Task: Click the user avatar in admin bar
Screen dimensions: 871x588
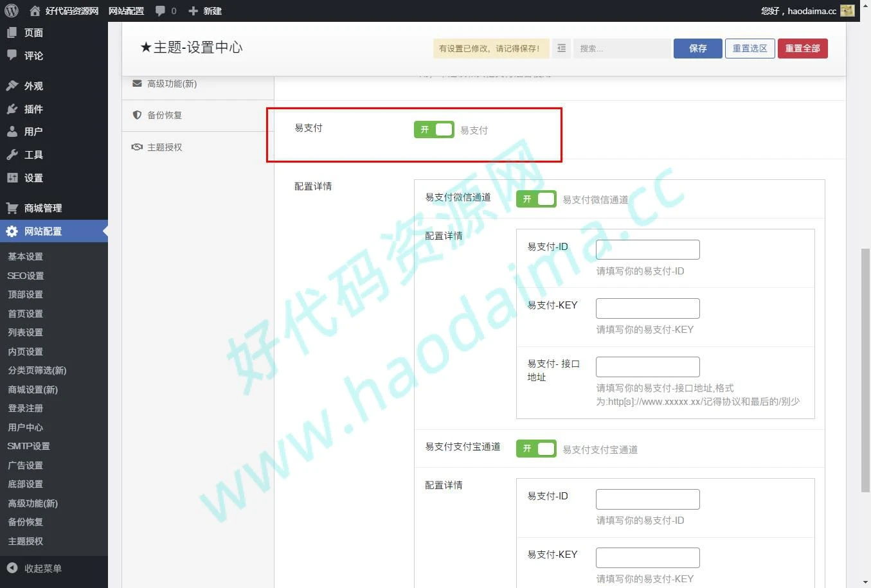Action: click(x=847, y=11)
